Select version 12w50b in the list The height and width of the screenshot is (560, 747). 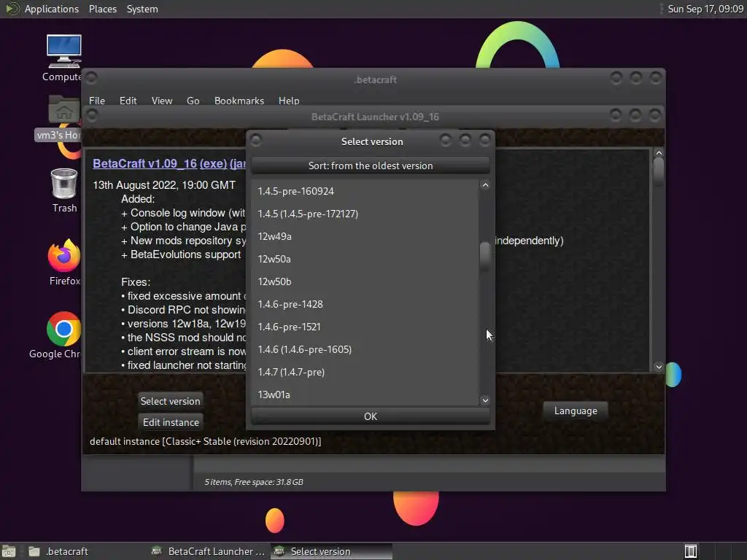click(x=365, y=281)
